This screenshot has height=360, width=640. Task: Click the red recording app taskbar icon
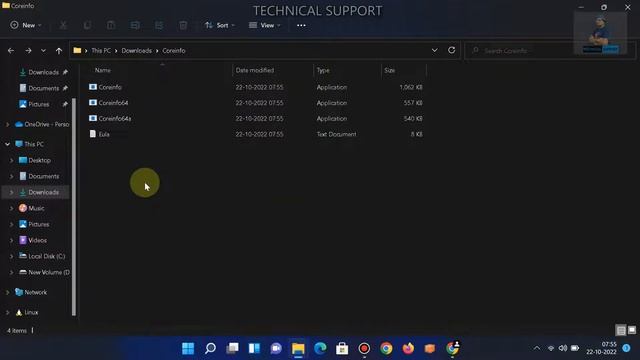pos(364,348)
